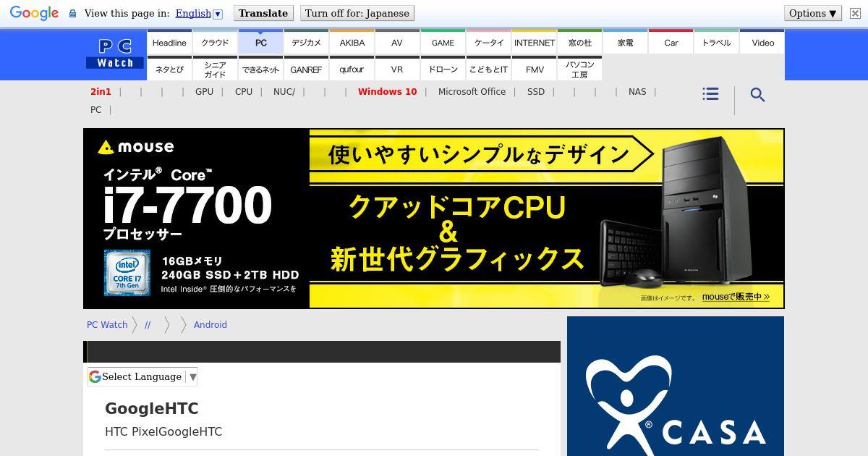Viewport: 868px width, 456px height.
Task: Open the Headline tab
Action: pos(169,42)
